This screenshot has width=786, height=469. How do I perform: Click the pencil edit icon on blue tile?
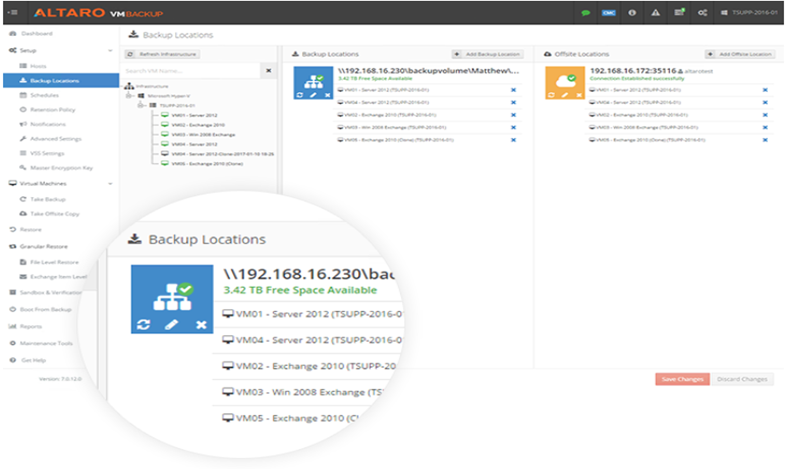(x=313, y=95)
